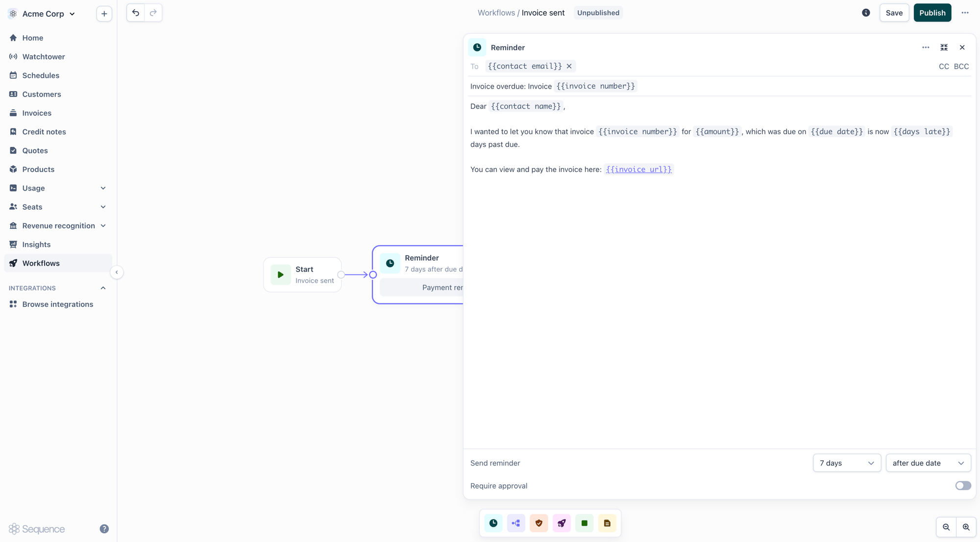This screenshot has width=980, height=542.
Task: Redo the last workflow change
Action: tap(153, 13)
